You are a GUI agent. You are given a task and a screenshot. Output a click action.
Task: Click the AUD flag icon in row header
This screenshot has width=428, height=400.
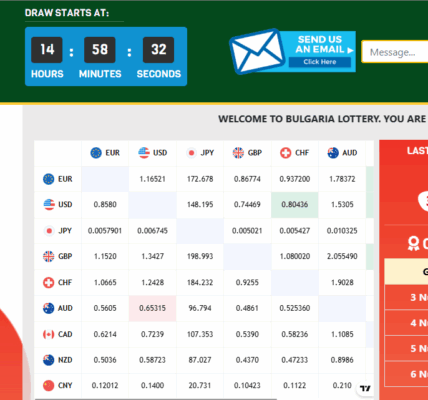pos(49,308)
